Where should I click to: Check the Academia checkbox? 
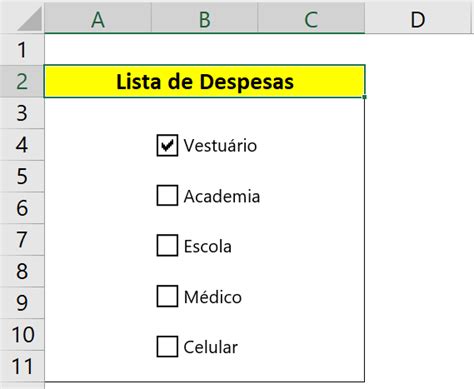click(167, 195)
